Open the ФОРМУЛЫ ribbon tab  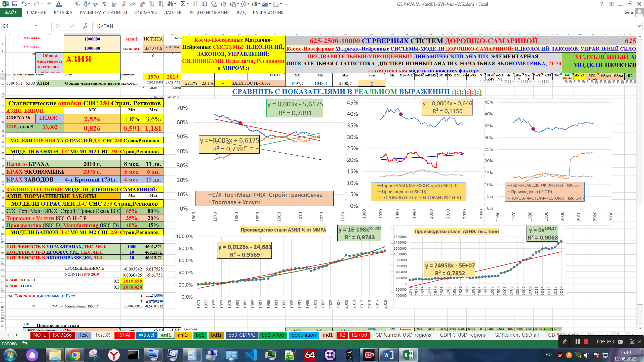tap(145, 13)
